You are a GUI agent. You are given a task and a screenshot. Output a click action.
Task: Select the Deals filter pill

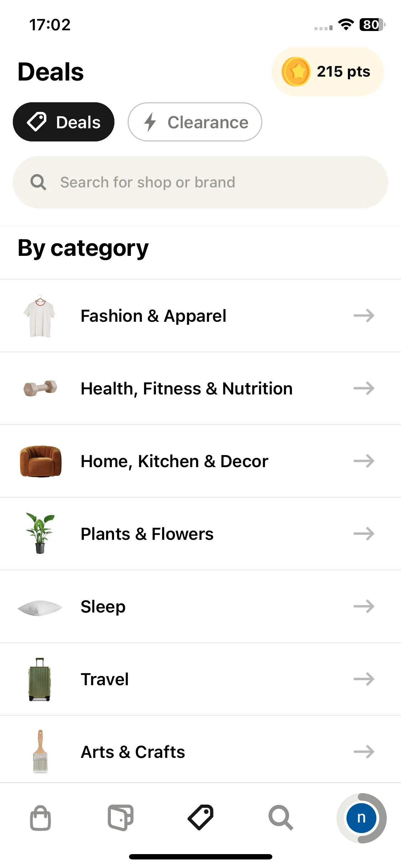(x=63, y=122)
